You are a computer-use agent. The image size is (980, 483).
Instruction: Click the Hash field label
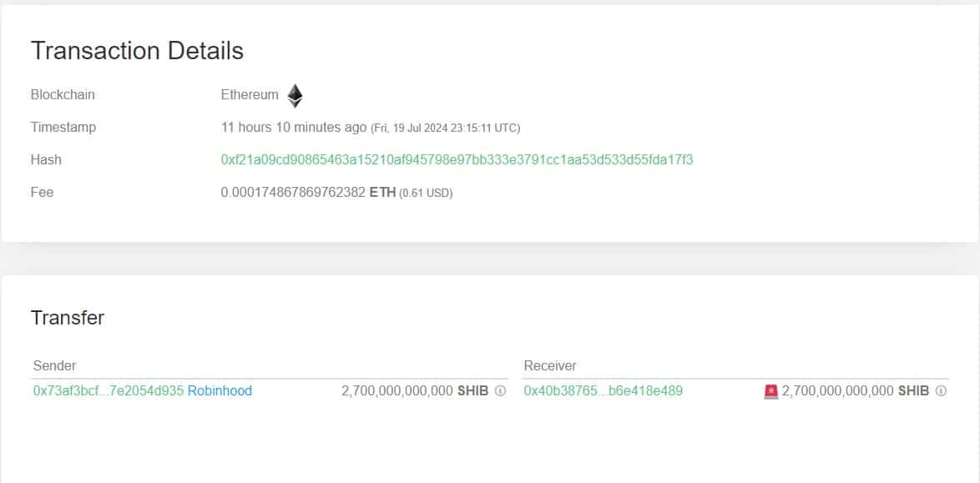(46, 159)
